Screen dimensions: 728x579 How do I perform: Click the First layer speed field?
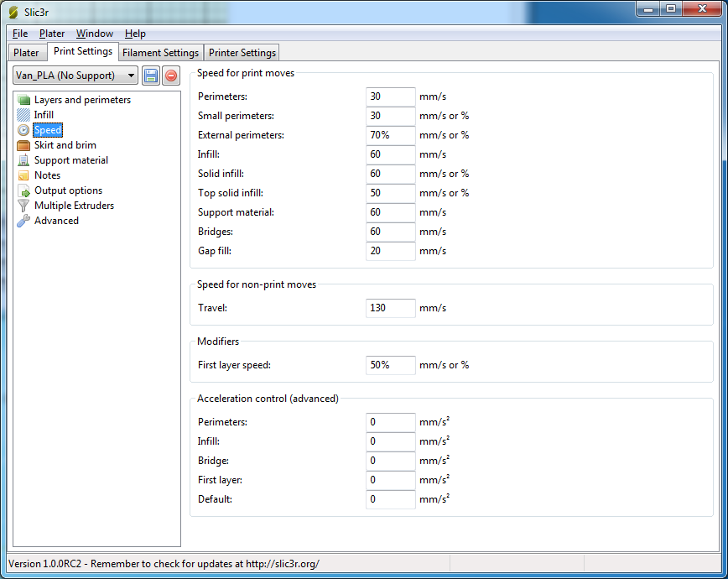pyautogui.click(x=391, y=365)
